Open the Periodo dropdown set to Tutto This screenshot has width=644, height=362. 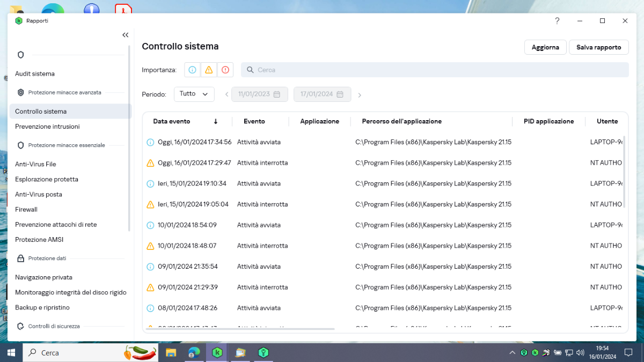(194, 94)
